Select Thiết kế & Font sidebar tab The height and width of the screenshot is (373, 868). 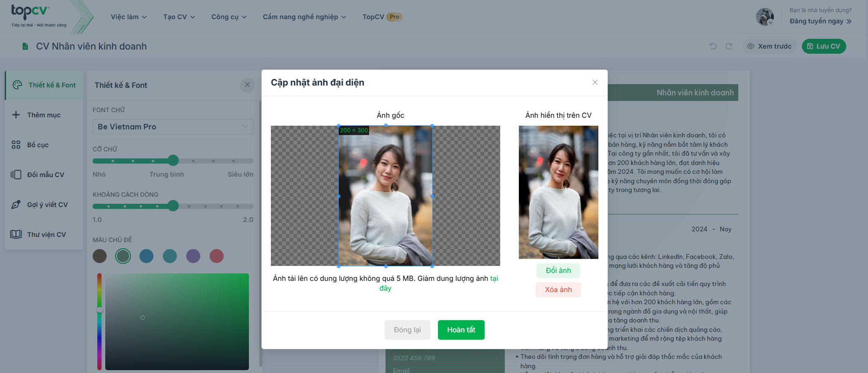point(44,85)
